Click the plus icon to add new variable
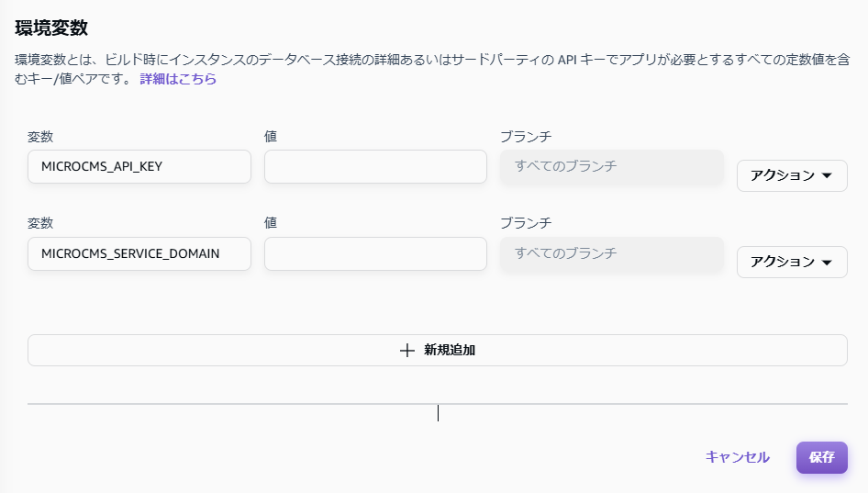 coord(408,350)
